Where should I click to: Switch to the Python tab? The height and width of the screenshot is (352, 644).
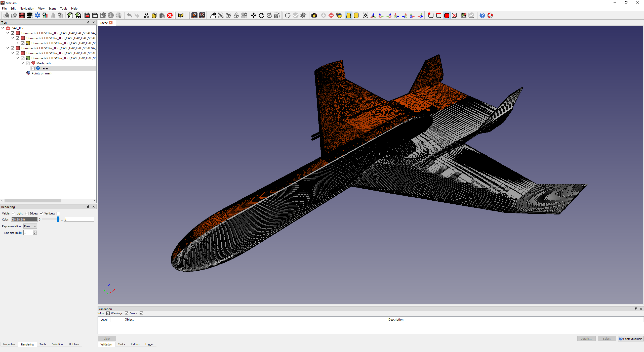pos(135,344)
